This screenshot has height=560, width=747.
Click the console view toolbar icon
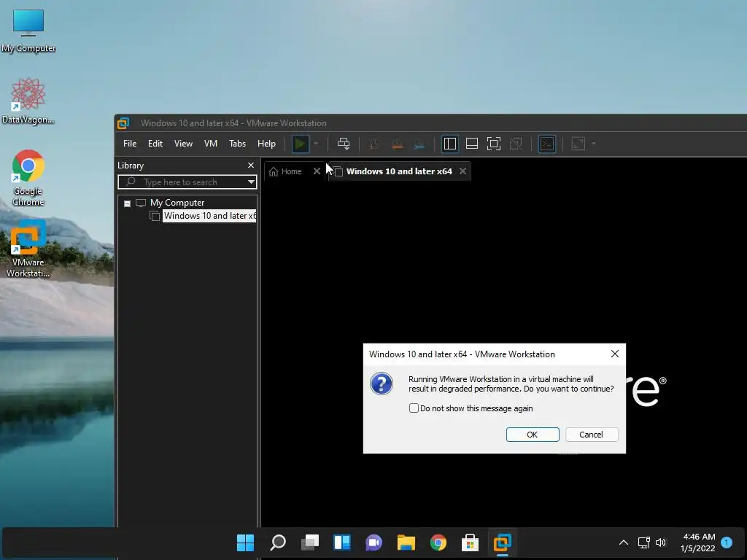coord(547,144)
